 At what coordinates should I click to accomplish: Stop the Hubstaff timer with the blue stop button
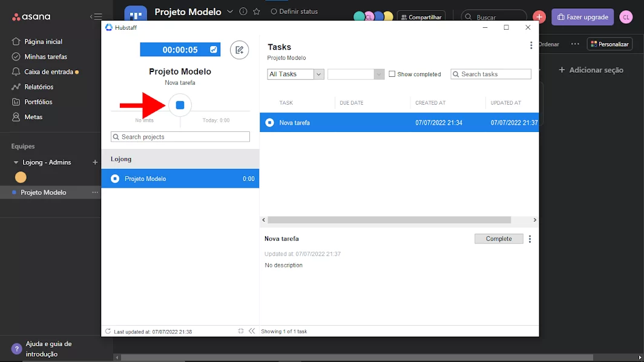tap(180, 105)
